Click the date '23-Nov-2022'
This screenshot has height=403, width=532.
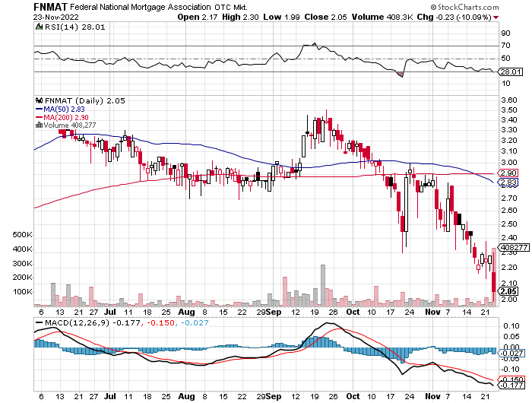pyautogui.click(x=56, y=17)
